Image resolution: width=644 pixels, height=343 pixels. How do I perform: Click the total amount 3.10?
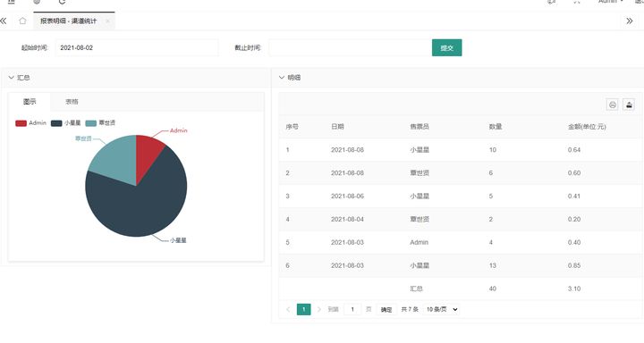tap(574, 289)
